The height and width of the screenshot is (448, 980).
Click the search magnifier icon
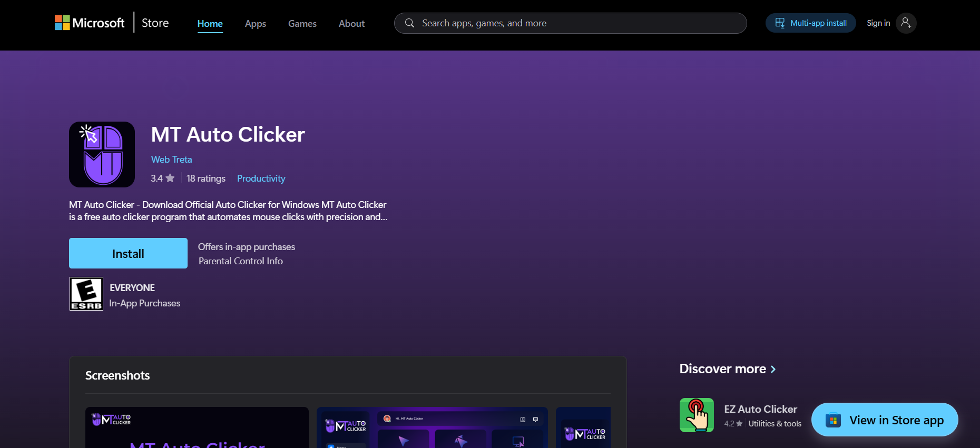click(x=409, y=23)
